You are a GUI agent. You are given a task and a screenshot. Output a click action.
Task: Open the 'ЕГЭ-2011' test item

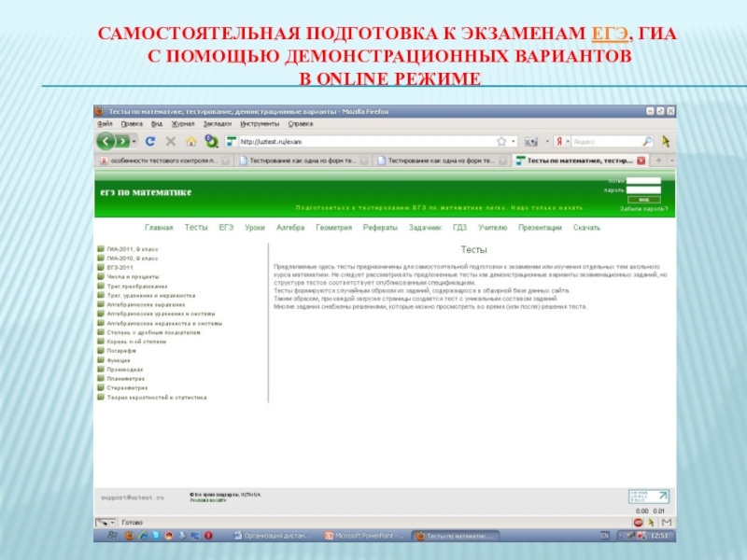(120, 268)
